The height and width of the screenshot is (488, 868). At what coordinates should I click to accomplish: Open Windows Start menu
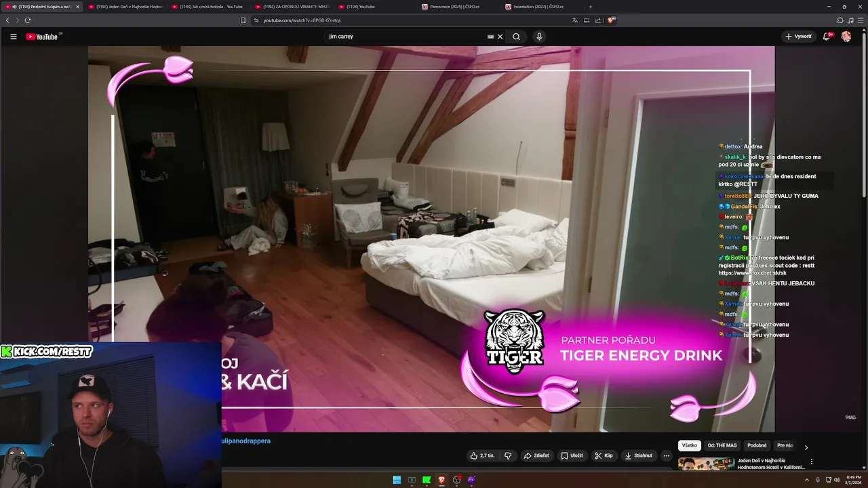point(397,480)
